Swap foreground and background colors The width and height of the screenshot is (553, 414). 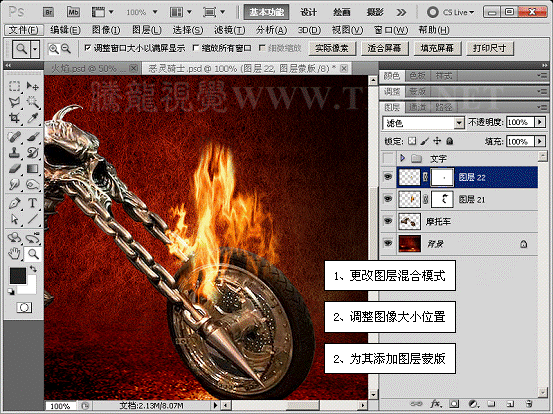(34, 269)
